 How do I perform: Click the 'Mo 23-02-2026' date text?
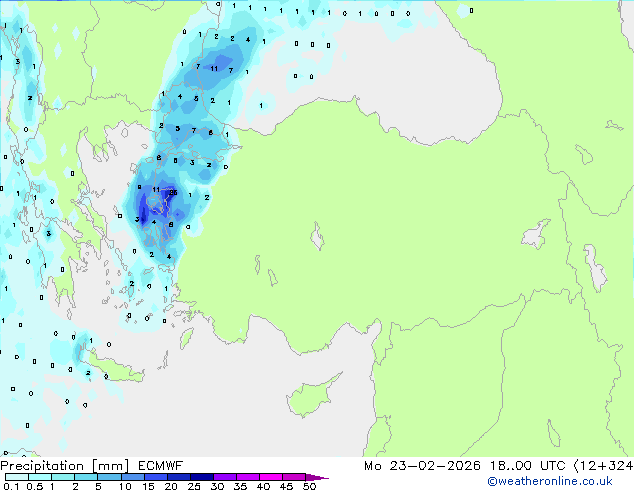(x=423, y=466)
